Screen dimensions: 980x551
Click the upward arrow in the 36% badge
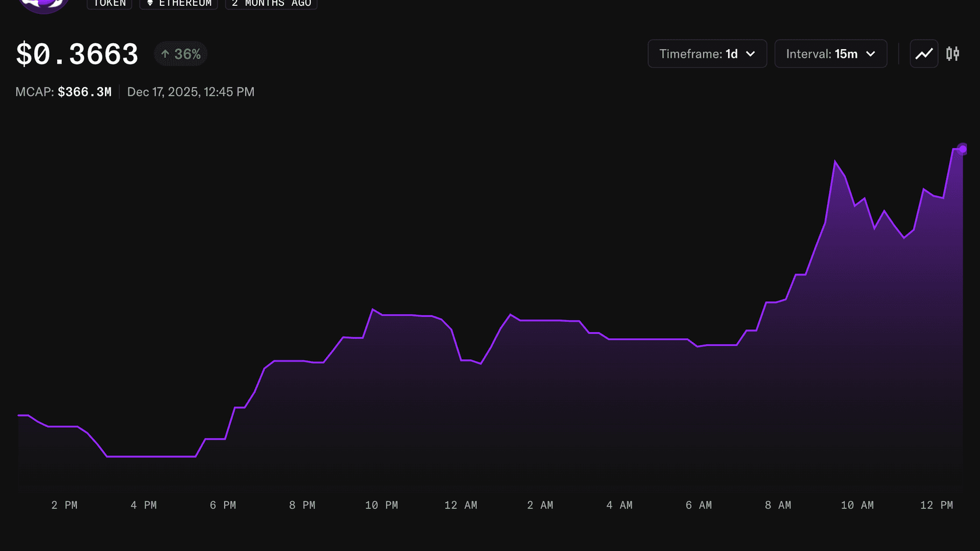[x=166, y=54]
